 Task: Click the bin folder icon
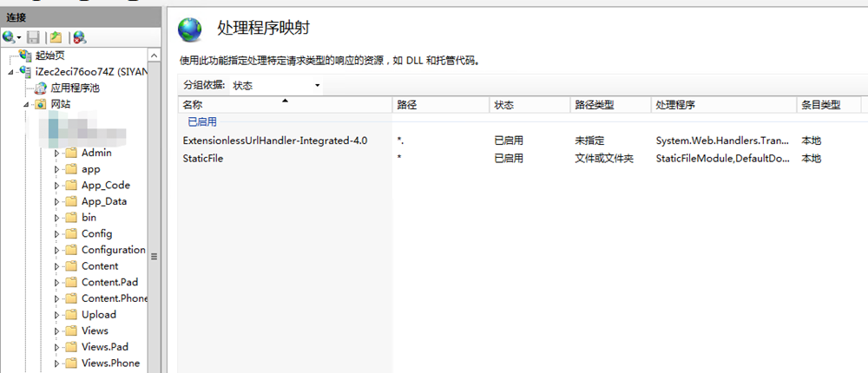70,218
